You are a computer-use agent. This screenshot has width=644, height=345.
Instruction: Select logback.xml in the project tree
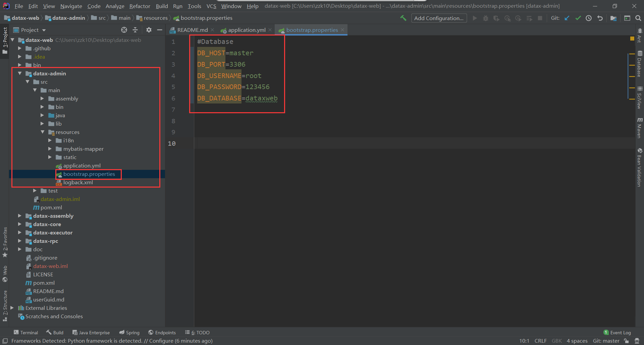pyautogui.click(x=78, y=182)
